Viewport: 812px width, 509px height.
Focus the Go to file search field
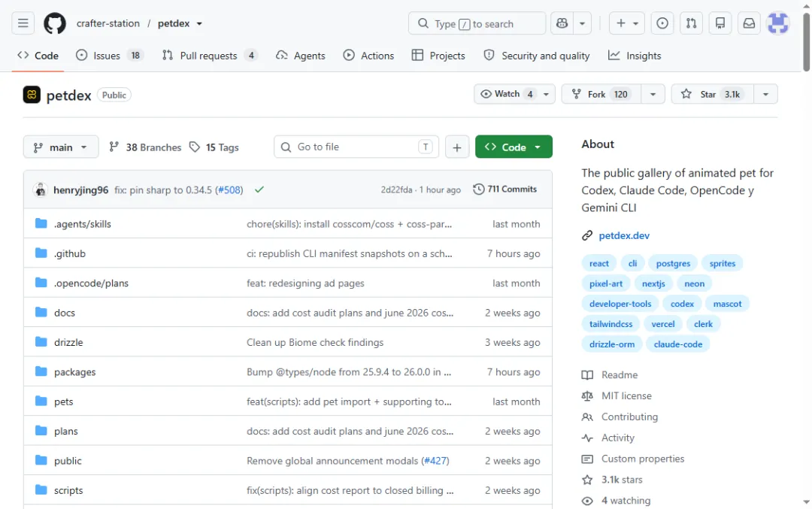click(356, 147)
